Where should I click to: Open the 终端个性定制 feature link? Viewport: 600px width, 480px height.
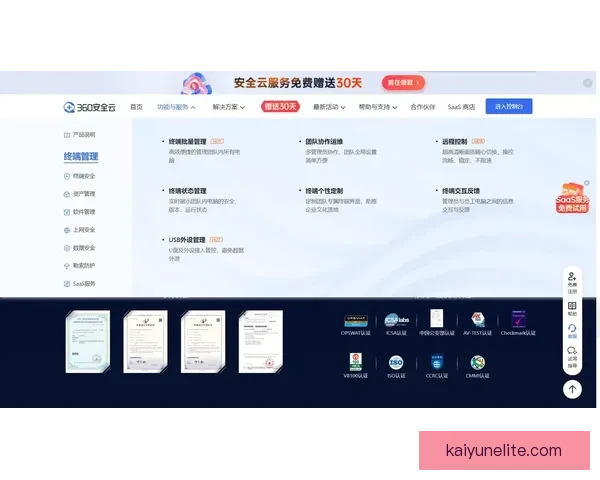[324, 191]
